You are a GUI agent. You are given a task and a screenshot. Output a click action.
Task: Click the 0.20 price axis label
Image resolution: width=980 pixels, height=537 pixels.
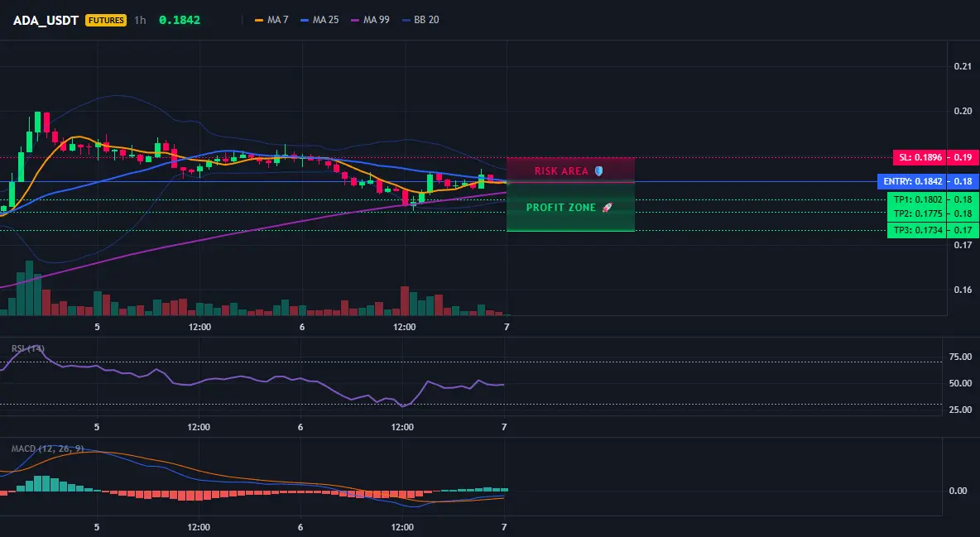[963, 111]
